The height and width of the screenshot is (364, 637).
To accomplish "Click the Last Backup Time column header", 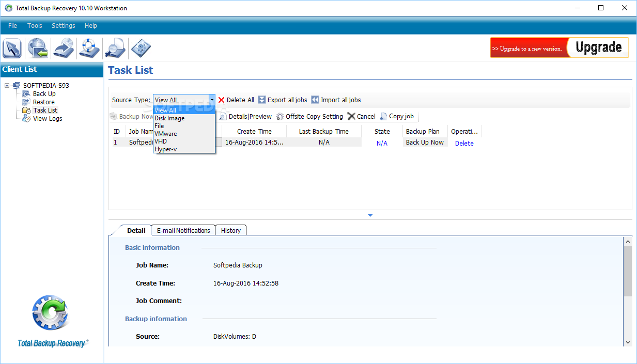I will pos(324,132).
